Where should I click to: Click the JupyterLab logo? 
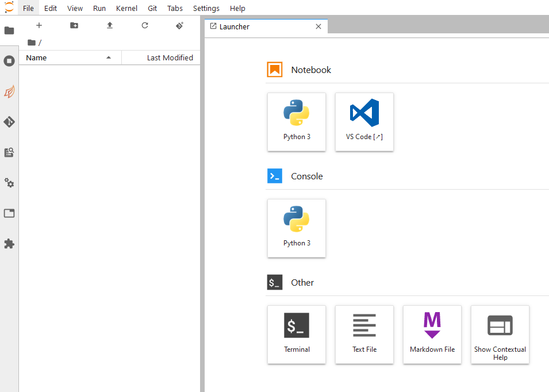9,7
